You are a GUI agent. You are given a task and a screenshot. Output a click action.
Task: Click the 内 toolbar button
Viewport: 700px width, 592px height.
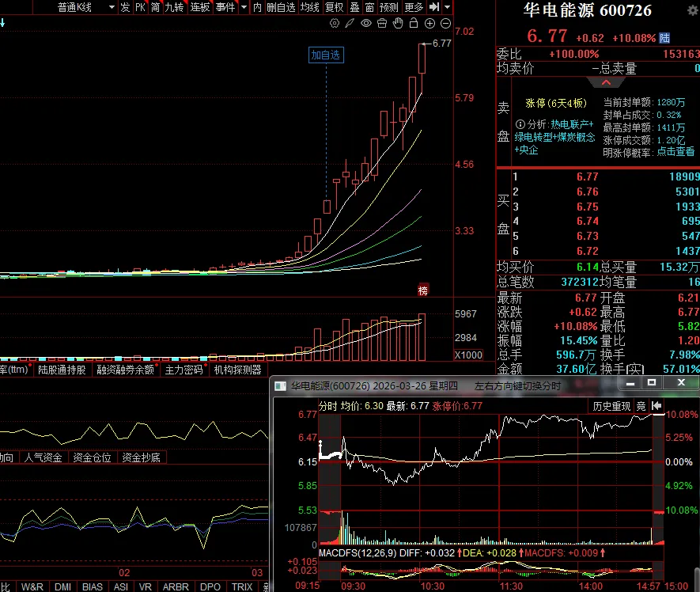click(257, 7)
